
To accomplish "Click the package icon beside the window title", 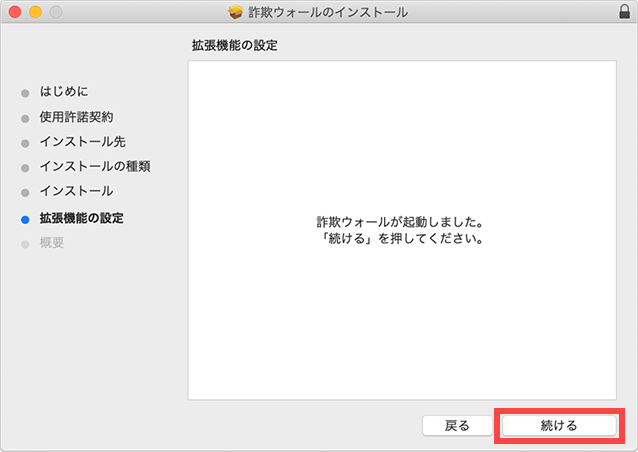I will click(x=236, y=12).
